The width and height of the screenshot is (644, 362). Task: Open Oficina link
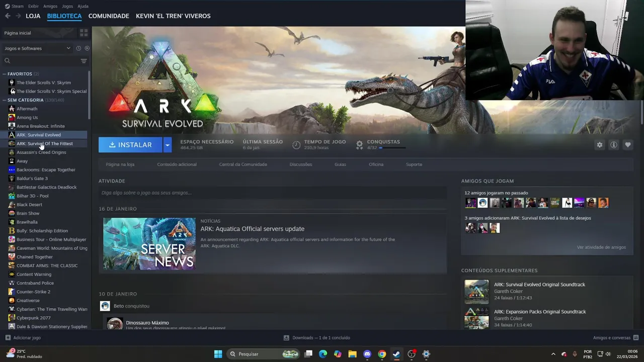tap(376, 164)
